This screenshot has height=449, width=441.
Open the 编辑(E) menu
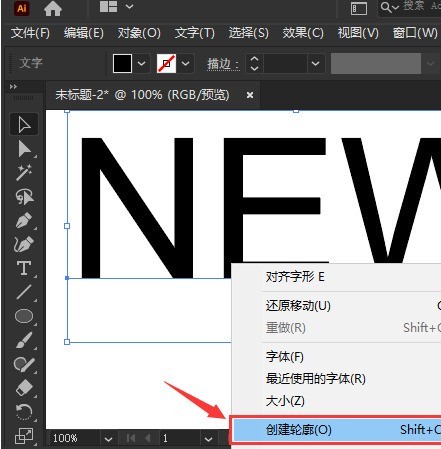coord(84,33)
